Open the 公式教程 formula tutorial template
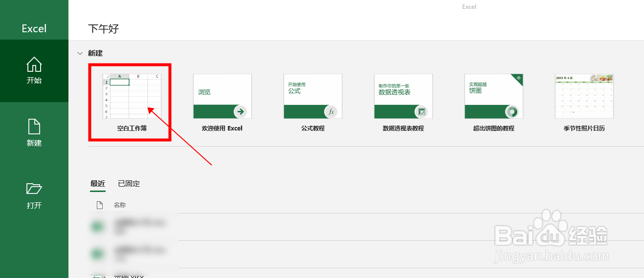The width and height of the screenshot is (644, 278). 312,96
